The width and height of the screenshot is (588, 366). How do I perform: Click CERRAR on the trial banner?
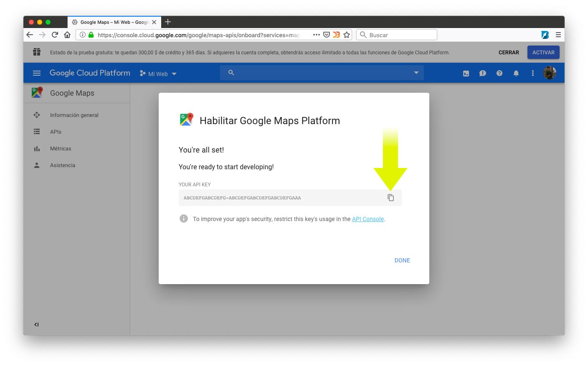click(509, 52)
